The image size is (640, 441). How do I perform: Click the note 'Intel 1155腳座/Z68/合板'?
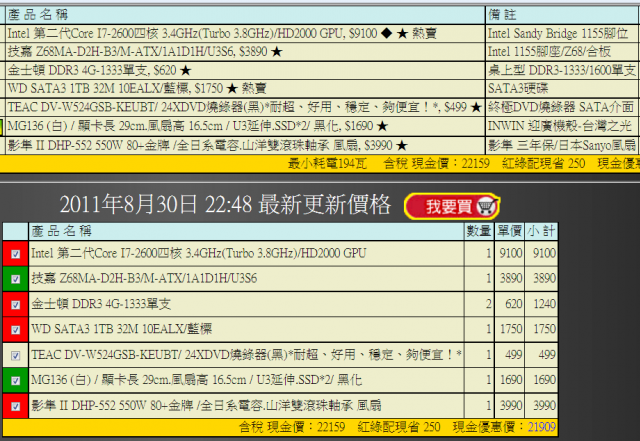549,52
